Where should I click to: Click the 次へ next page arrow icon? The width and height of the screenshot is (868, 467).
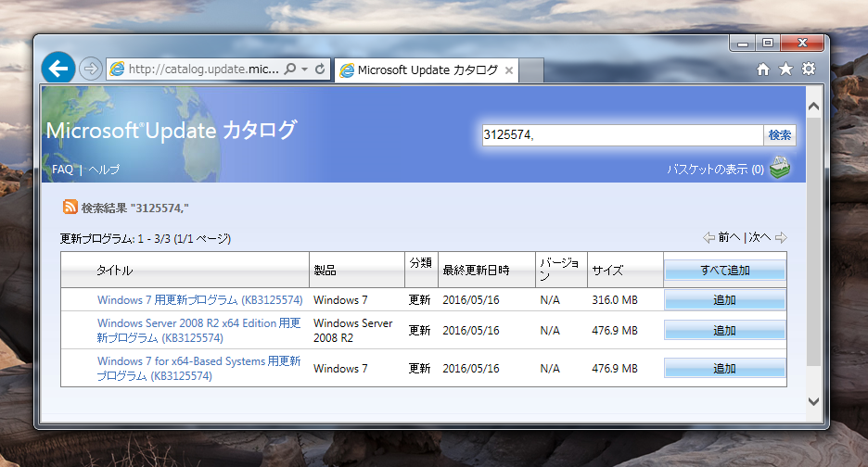tap(781, 238)
